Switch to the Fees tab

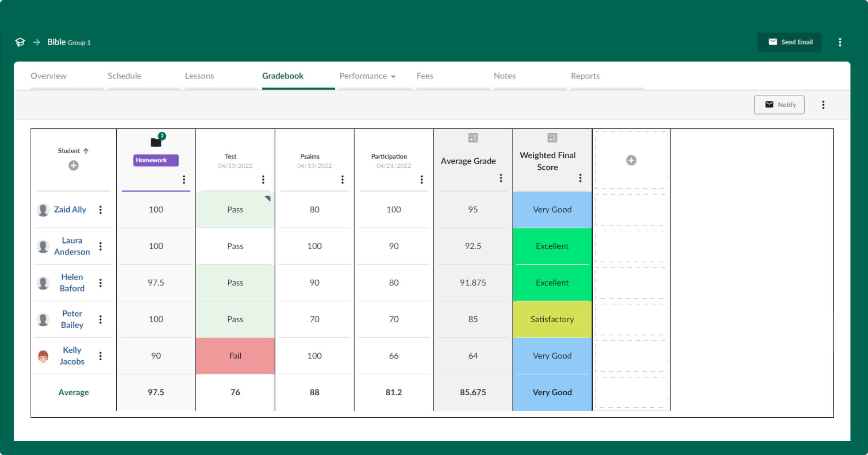pos(424,76)
